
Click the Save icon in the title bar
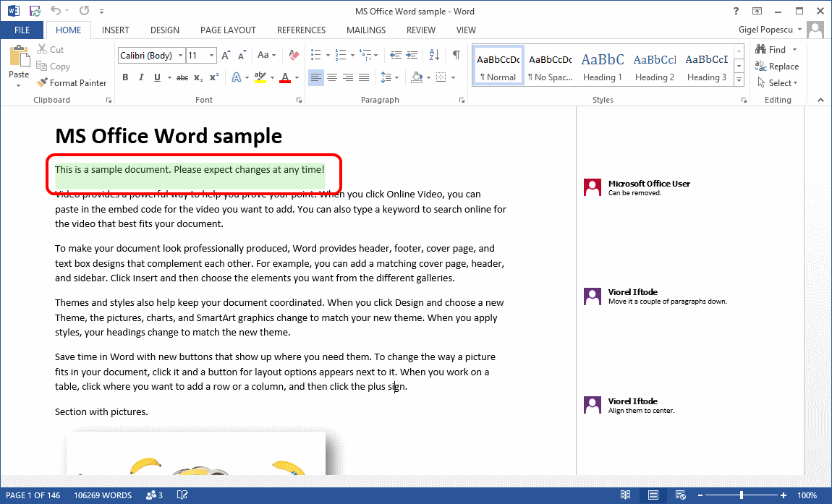click(x=35, y=11)
